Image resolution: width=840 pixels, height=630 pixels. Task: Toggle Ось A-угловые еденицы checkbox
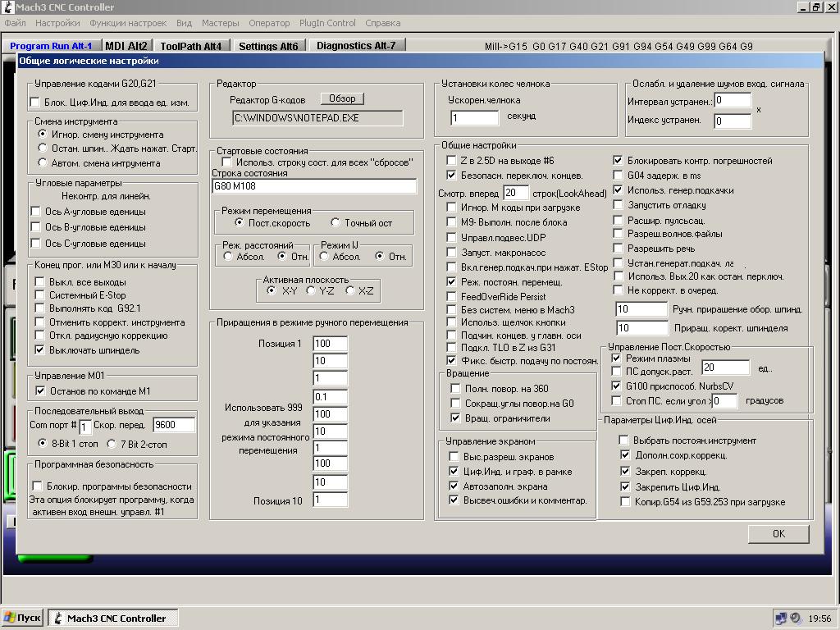[x=35, y=211]
